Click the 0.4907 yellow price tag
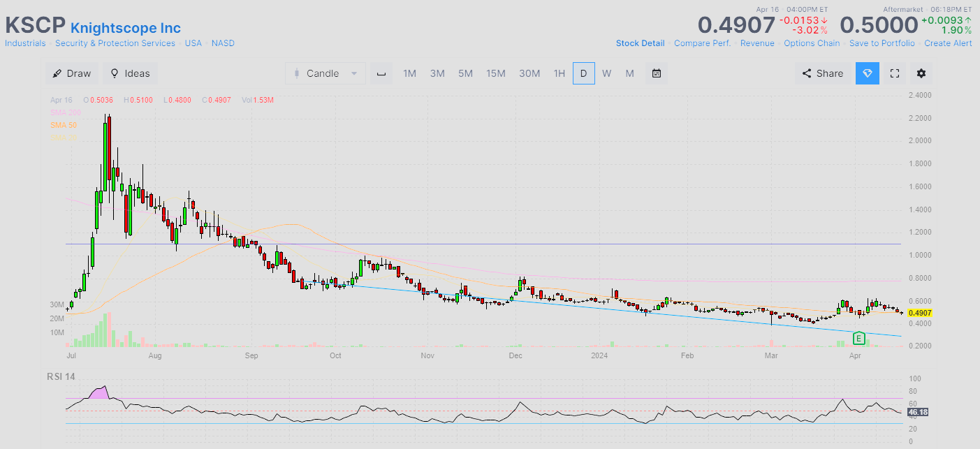 (x=921, y=313)
